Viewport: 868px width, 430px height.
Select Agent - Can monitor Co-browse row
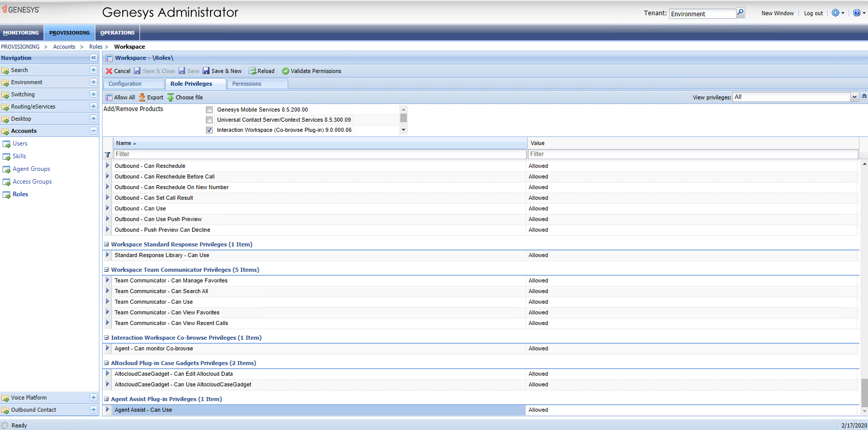click(480, 348)
